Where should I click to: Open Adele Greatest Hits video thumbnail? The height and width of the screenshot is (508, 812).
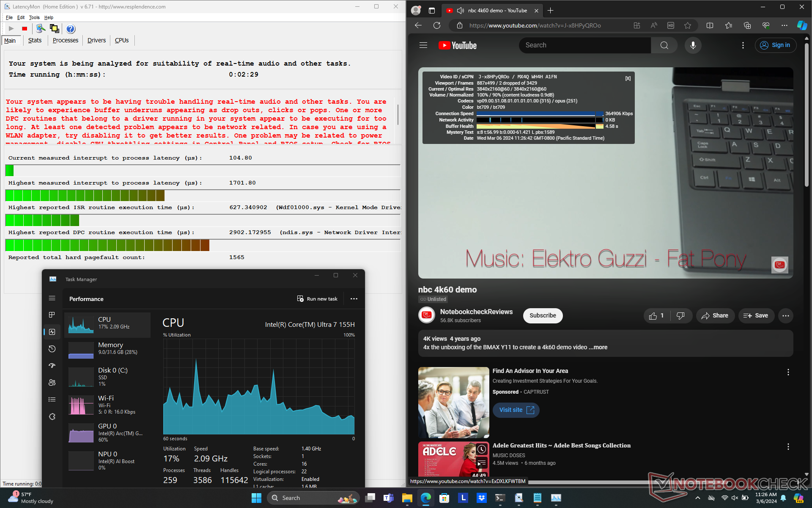coord(454,460)
